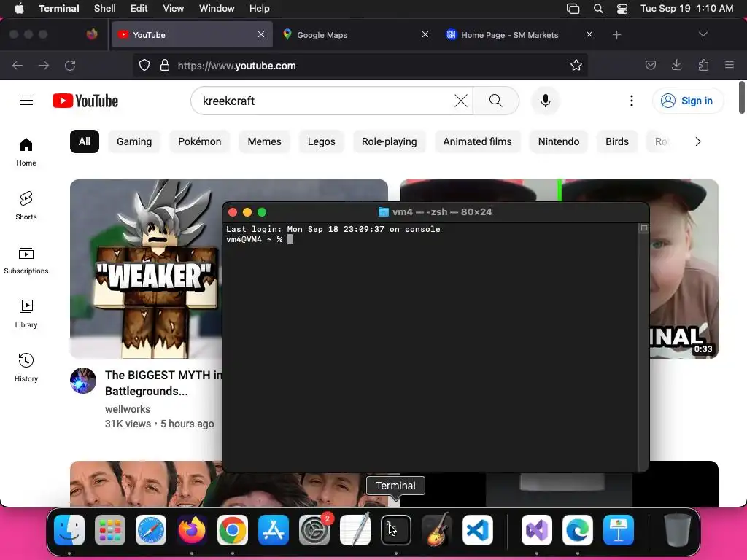Toggle the YouTube guide hamburger menu
This screenshot has width=747, height=560.
(26, 101)
